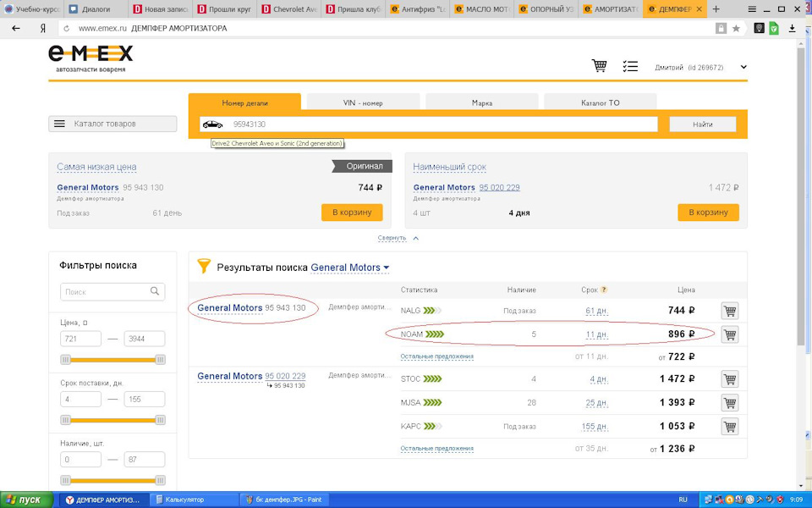The width and height of the screenshot is (812, 508).
Task: Open the browser hamburger menu
Action: pyautogui.click(x=752, y=8)
